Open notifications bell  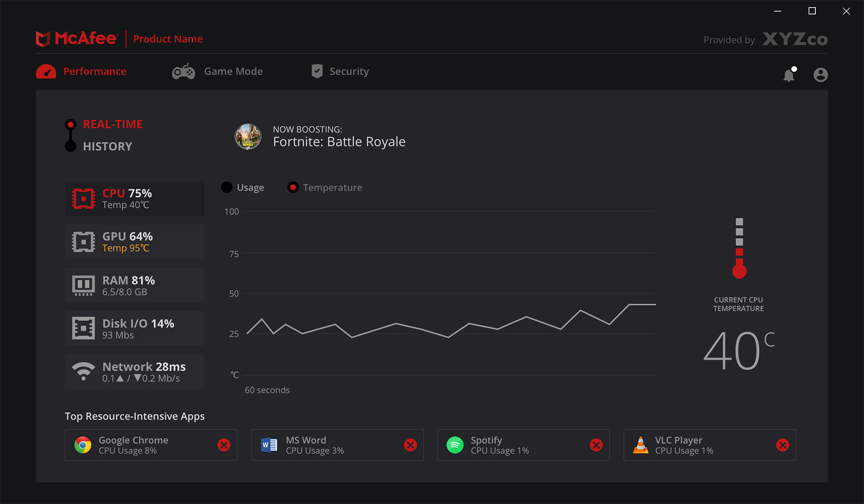pos(789,74)
